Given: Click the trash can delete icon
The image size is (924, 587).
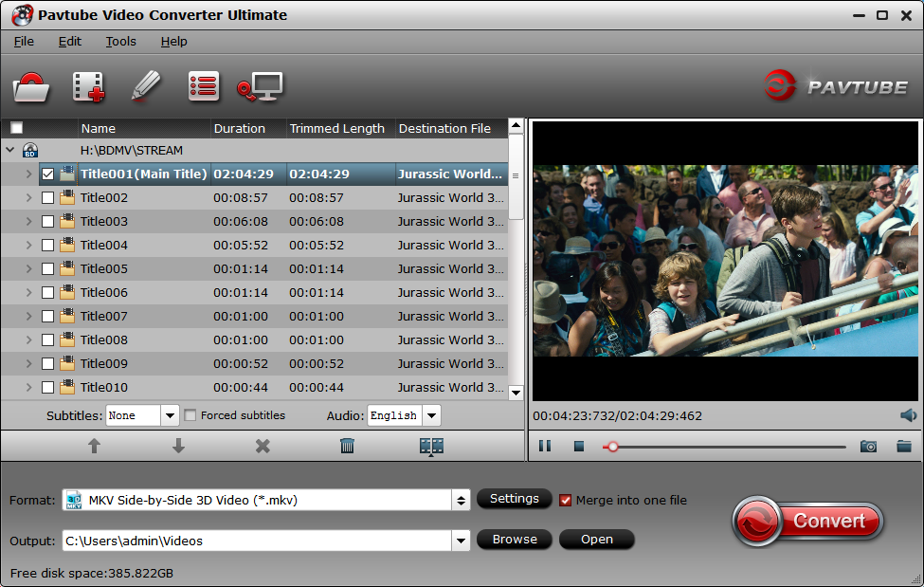Looking at the screenshot, I should pos(347,446).
